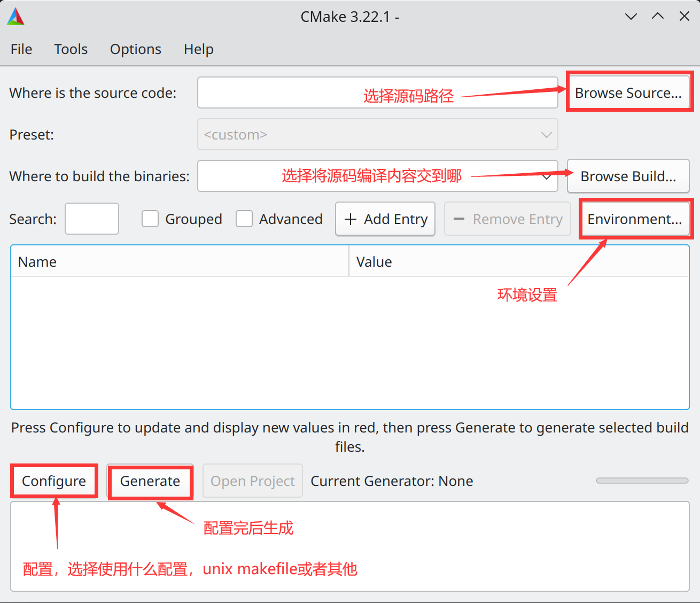The width and height of the screenshot is (700, 603).
Task: Open the Tools menu
Action: 71,49
